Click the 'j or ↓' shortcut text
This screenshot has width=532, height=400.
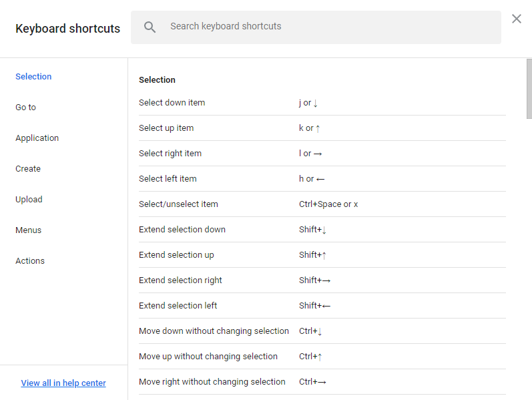[308, 103]
